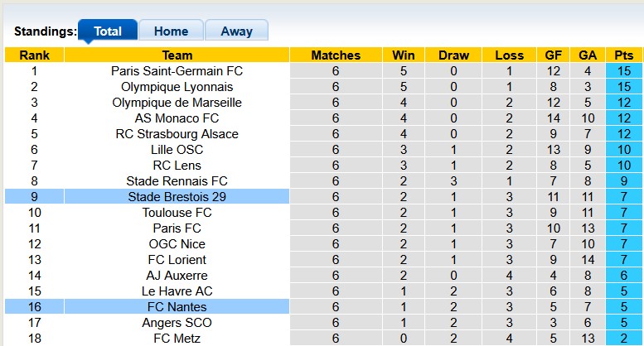Sort by the Matches column header
The width and height of the screenshot is (644, 346).
[x=336, y=55]
